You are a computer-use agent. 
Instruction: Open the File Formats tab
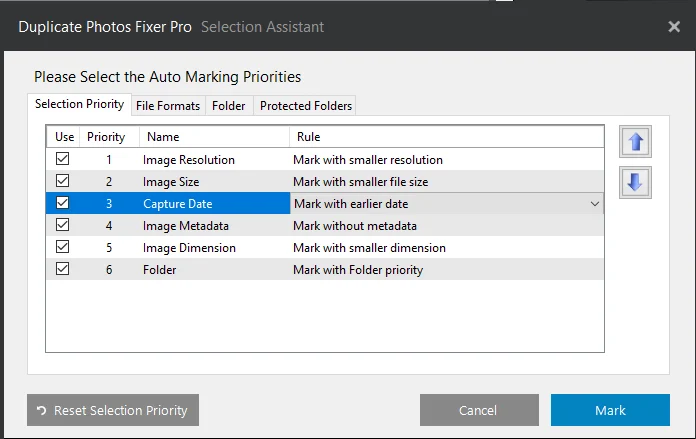pyautogui.click(x=168, y=106)
